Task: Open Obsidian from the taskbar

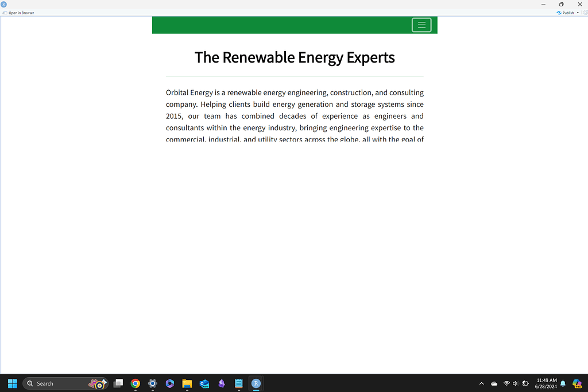Action: click(x=222, y=383)
